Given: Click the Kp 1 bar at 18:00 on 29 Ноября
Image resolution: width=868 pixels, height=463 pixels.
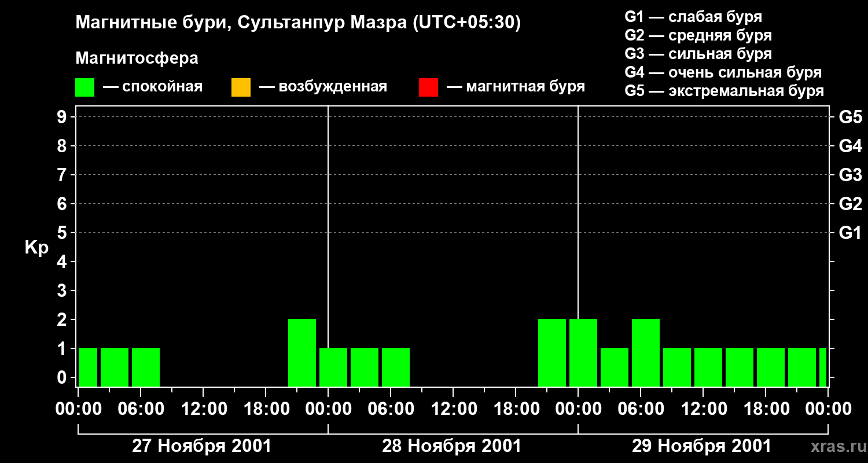Looking at the screenshot, I should click(771, 367).
